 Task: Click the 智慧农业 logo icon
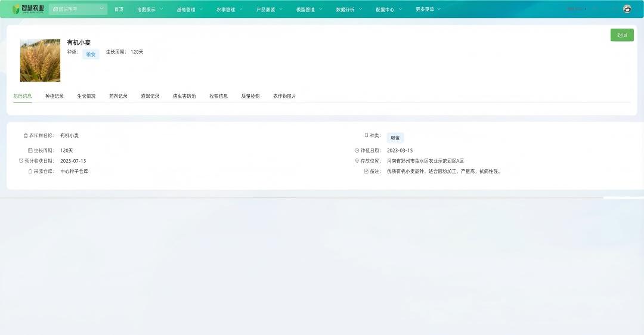[17, 9]
